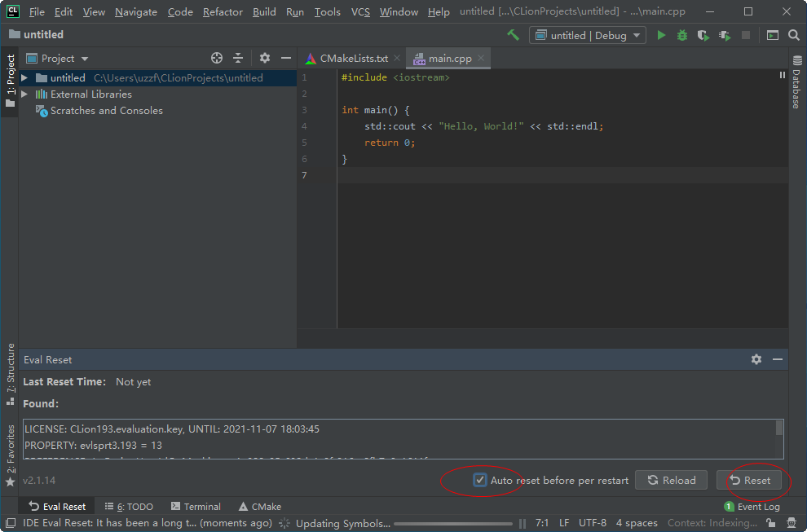Start debugging with the bug icon
This screenshot has width=807, height=532.
tap(682, 35)
